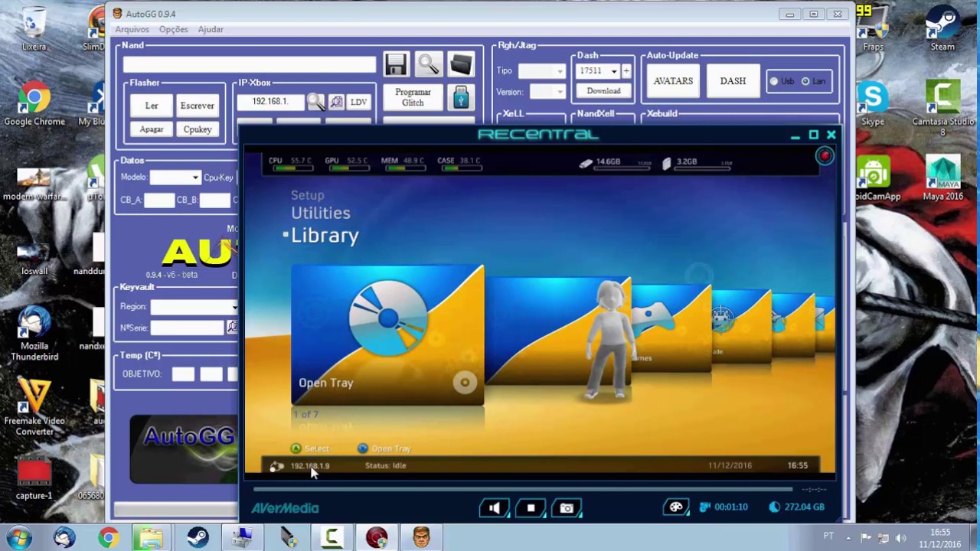The width and height of the screenshot is (980, 551).
Task: Take a snapshot with RECentral's camera icon
Action: [567, 508]
